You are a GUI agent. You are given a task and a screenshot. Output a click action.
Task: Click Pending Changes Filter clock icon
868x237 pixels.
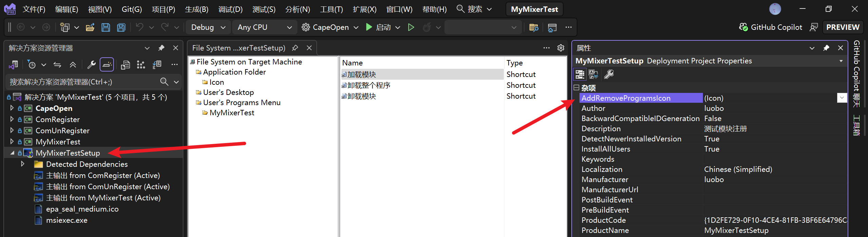tap(32, 64)
